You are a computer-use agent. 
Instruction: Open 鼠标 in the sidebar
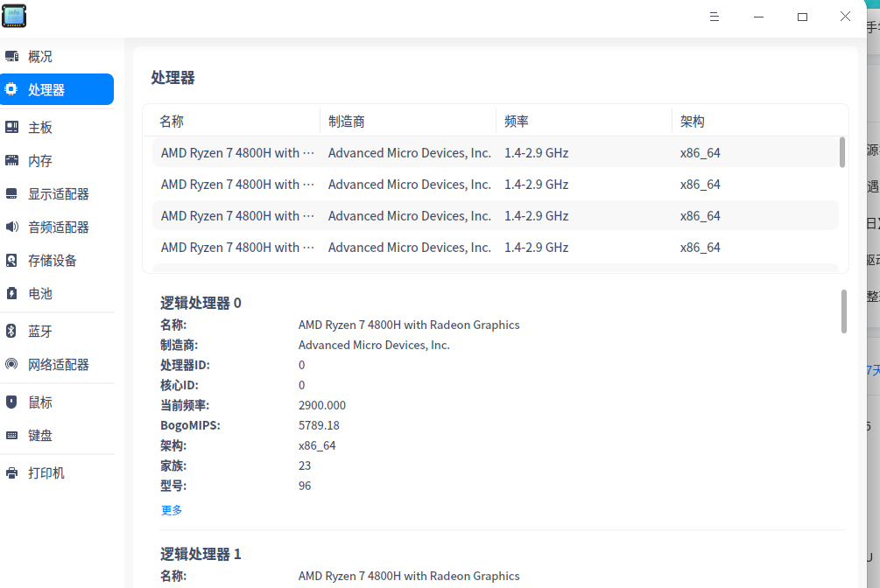[57, 402]
